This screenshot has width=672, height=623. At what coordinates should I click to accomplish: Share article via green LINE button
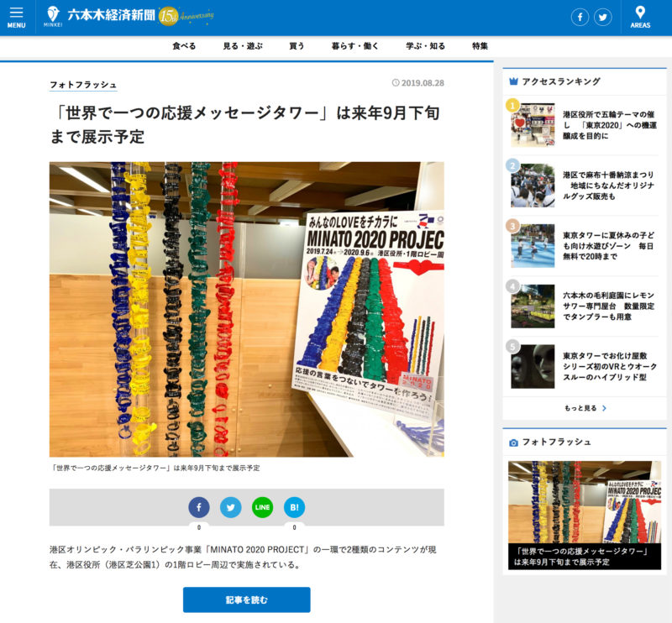pyautogui.click(x=262, y=507)
